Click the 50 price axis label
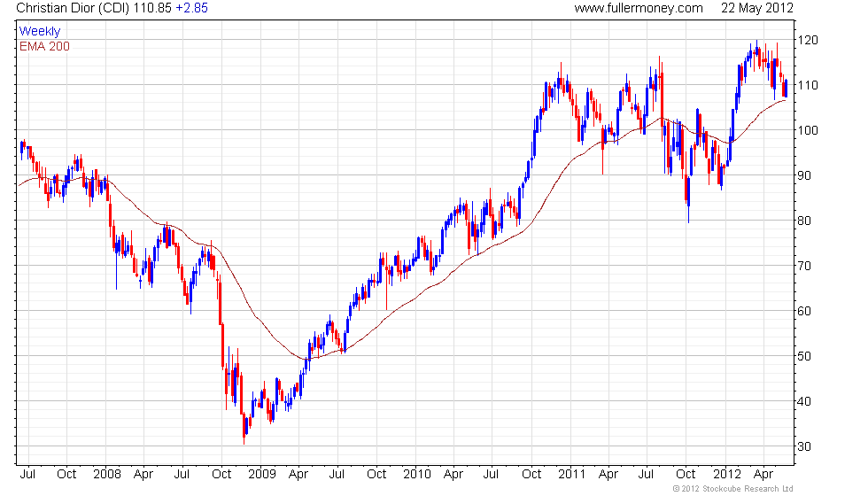Image resolution: width=868 pixels, height=496 pixels. pos(804,356)
